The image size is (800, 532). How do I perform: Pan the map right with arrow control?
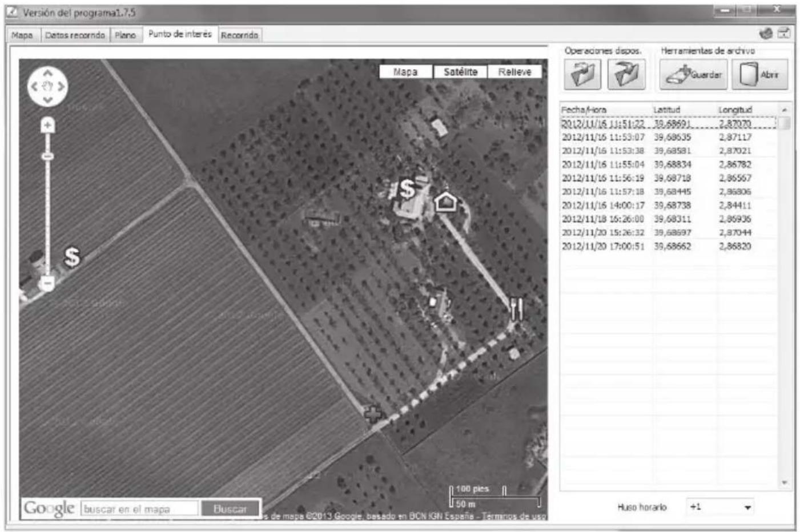(x=61, y=87)
